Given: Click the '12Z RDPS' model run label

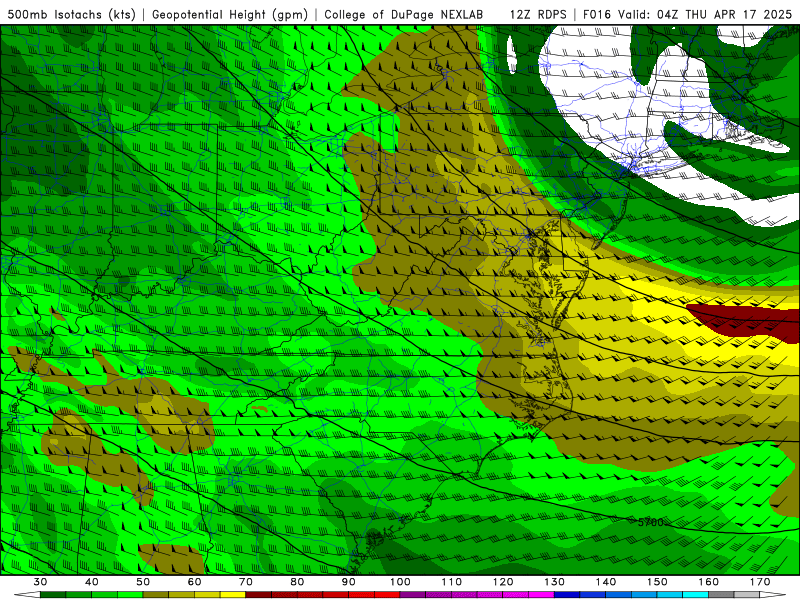Looking at the screenshot, I should [x=538, y=15].
